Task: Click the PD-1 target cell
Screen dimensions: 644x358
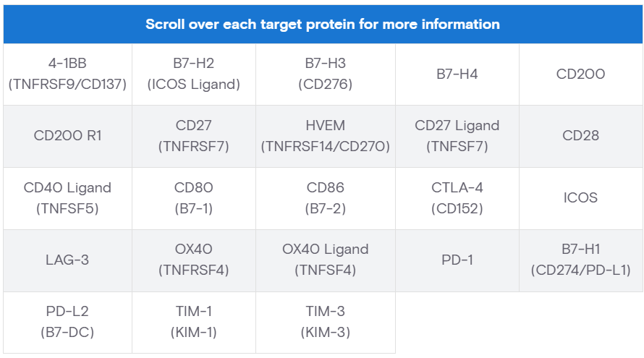Action: [457, 260]
